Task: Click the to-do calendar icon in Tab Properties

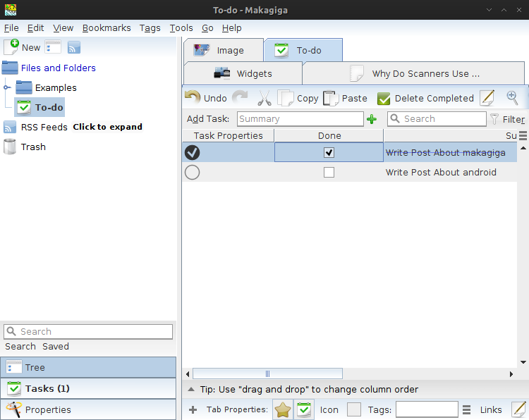Action: pyautogui.click(x=304, y=409)
